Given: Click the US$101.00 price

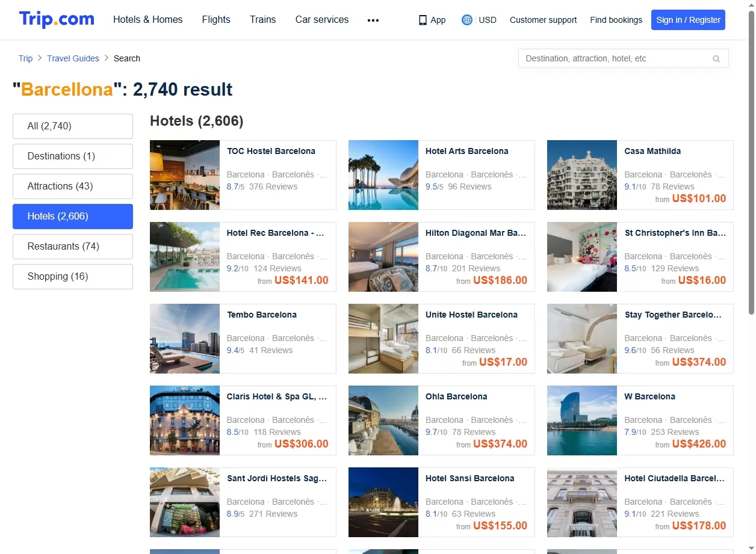Looking at the screenshot, I should coord(699,199).
